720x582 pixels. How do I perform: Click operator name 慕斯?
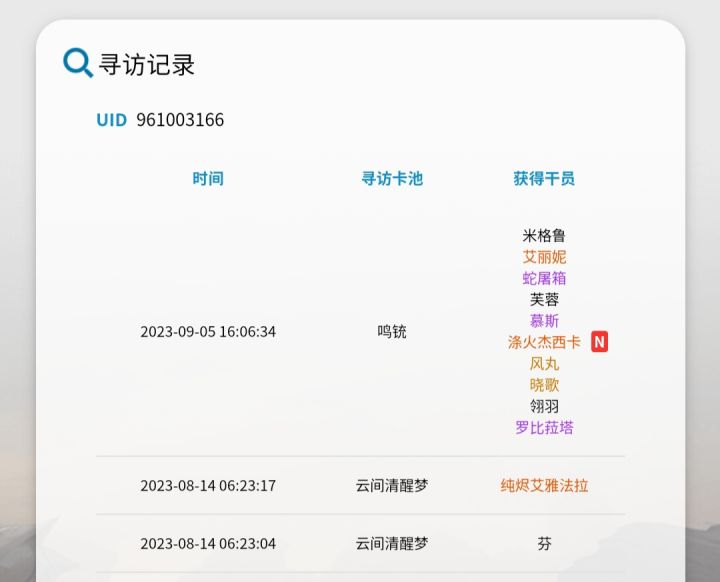[544, 321]
